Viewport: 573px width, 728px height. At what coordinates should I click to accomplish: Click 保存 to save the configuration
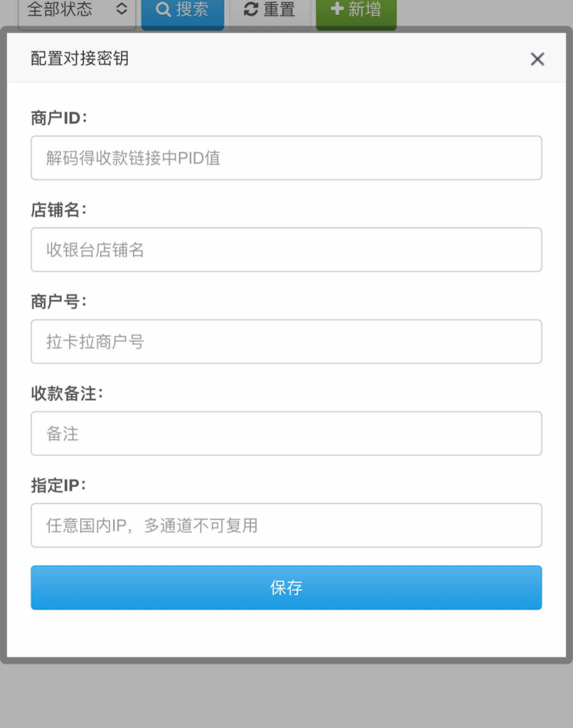pyautogui.click(x=286, y=587)
